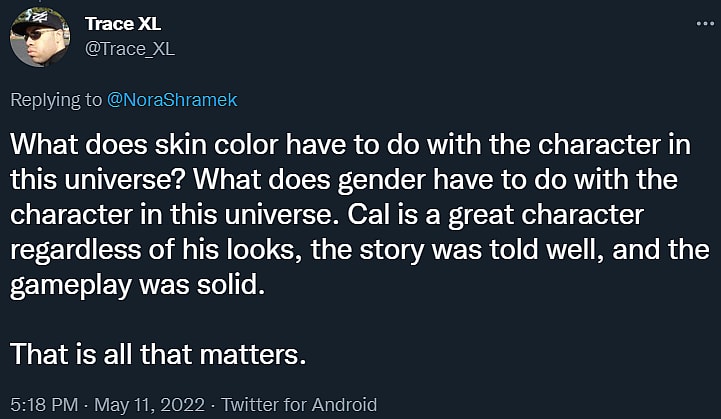Open the "Twitter for Android" source link
Viewport: 721px width, 419px height.
pyautogui.click(x=299, y=405)
